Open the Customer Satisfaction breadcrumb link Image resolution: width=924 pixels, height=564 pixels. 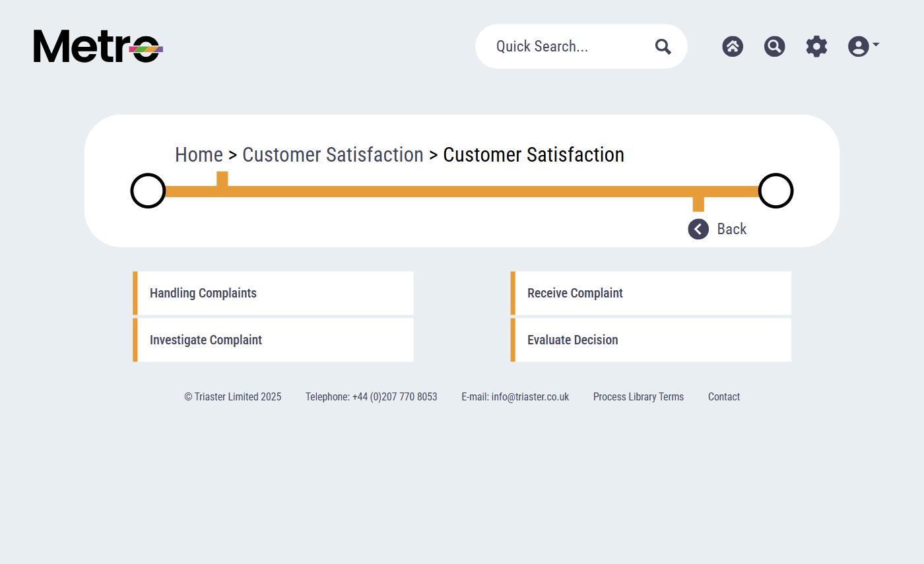pyautogui.click(x=333, y=154)
